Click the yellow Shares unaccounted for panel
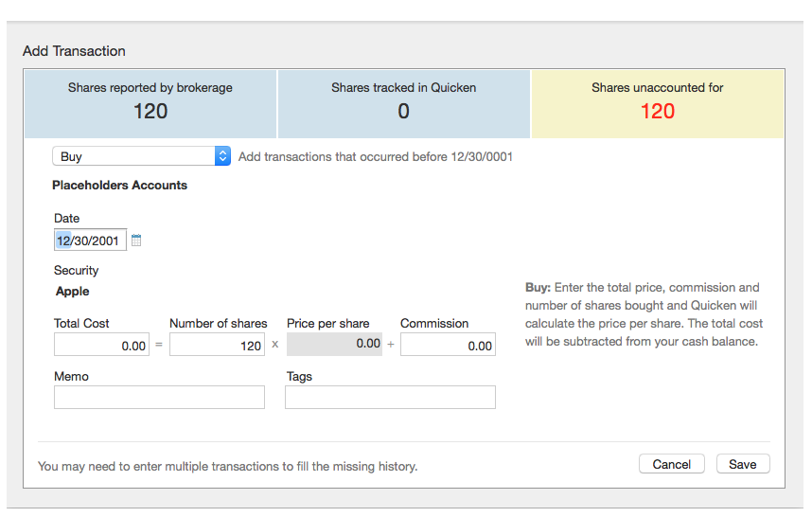 (x=658, y=103)
